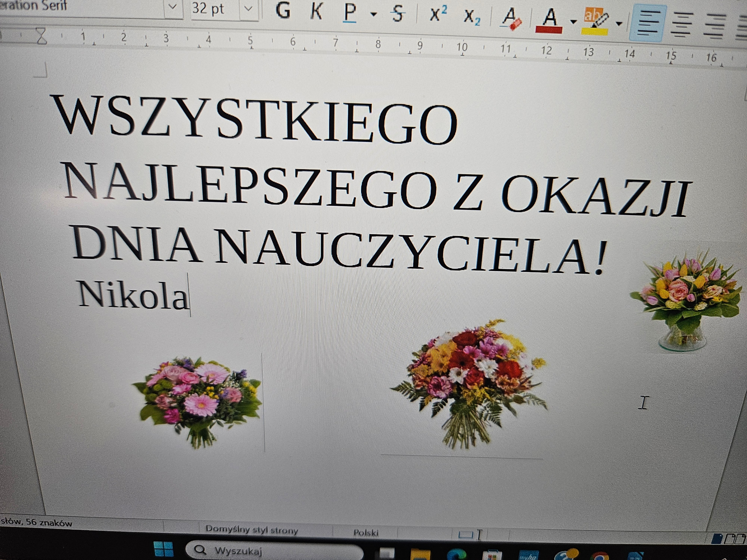Align text right
Viewport: 747px width, 560px height.
(x=715, y=26)
